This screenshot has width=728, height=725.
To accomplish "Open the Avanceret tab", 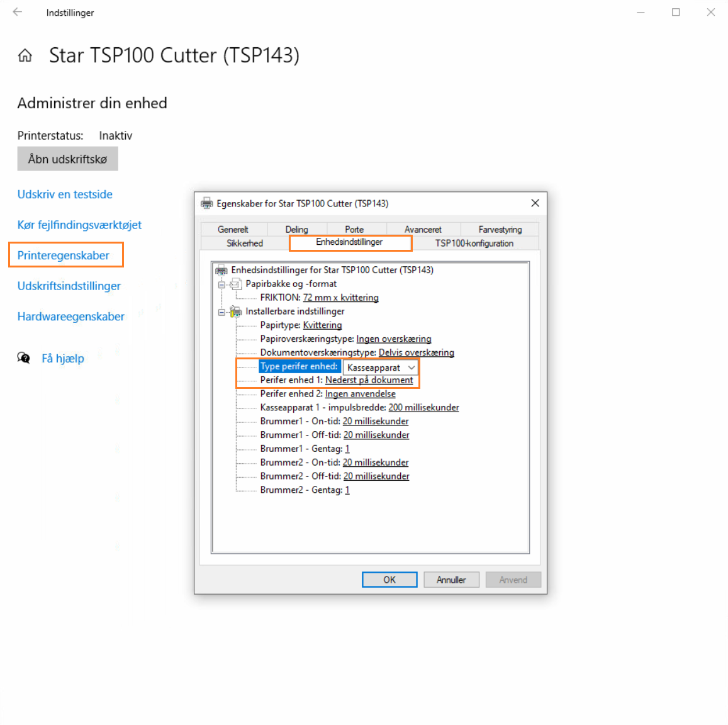I will click(x=423, y=230).
